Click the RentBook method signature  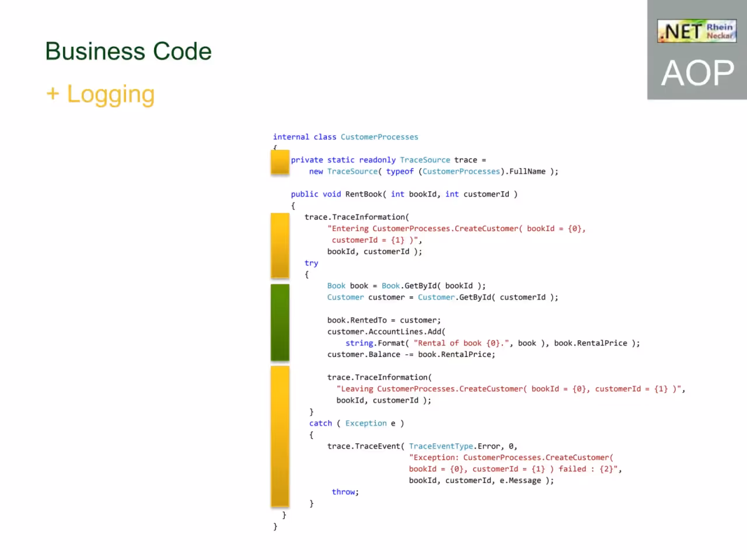(x=404, y=194)
